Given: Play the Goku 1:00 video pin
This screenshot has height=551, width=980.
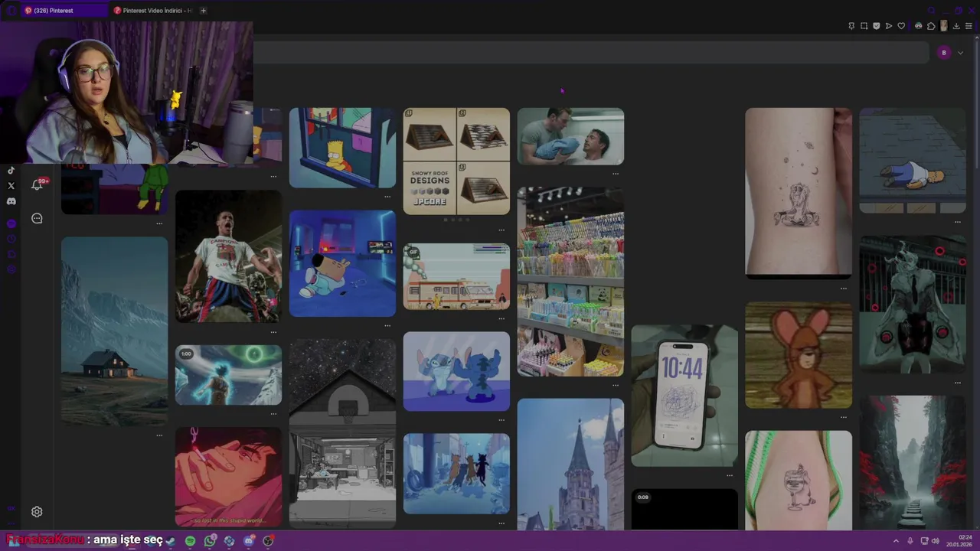Looking at the screenshot, I should coord(228,375).
